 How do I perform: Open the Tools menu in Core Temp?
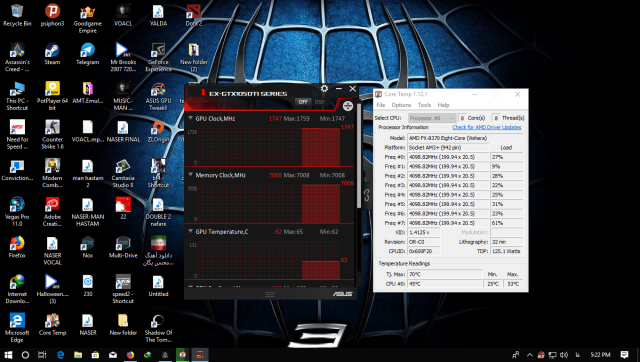coord(424,105)
